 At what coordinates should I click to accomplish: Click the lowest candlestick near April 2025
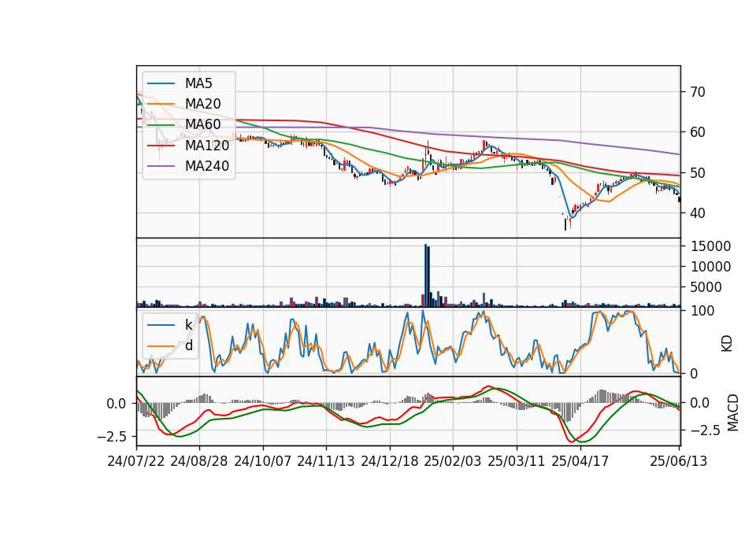click(x=565, y=224)
